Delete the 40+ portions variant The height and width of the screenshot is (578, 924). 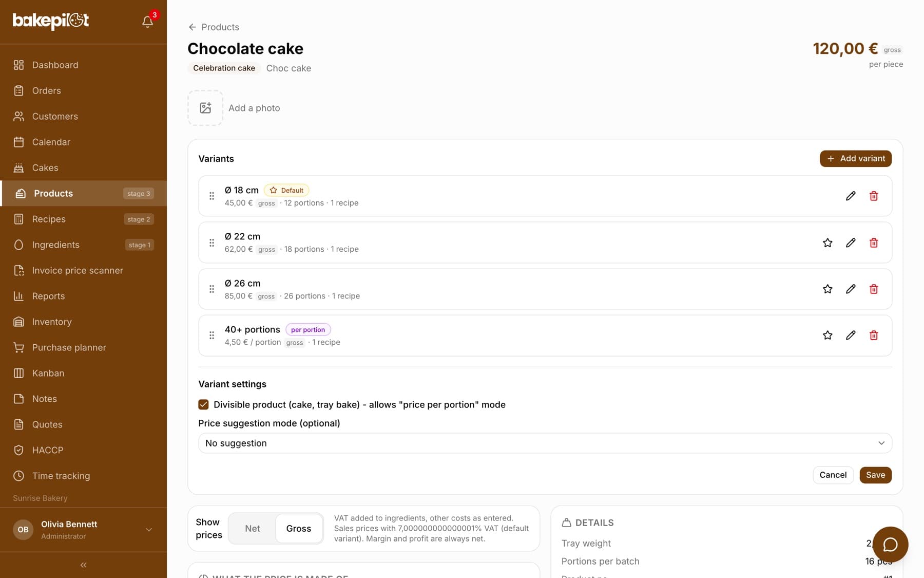click(874, 335)
